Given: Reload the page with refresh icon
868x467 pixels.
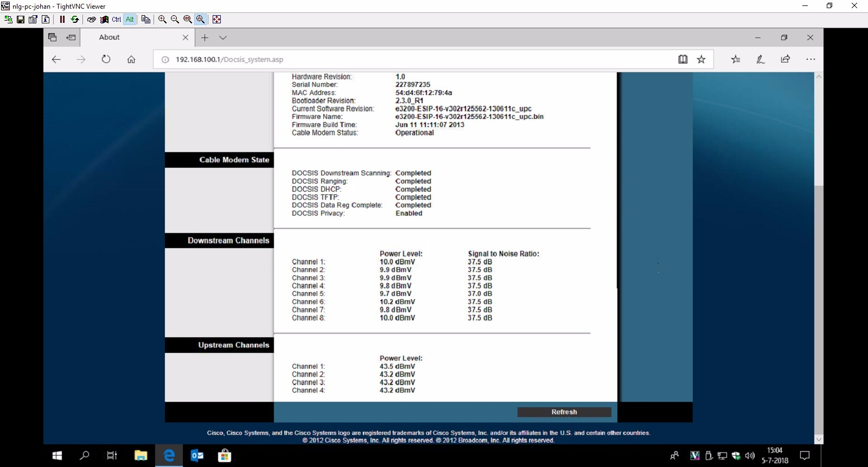Looking at the screenshot, I should click(106, 59).
